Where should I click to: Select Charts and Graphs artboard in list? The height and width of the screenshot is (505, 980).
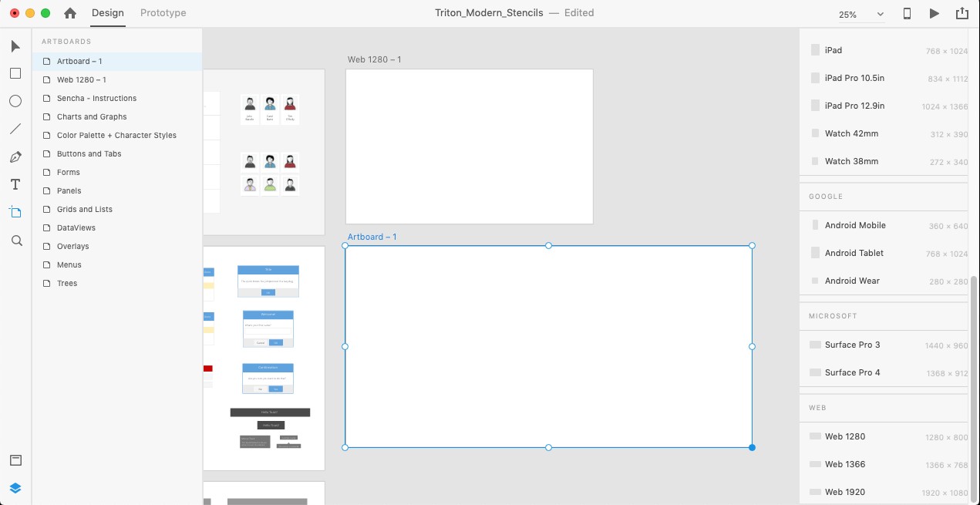click(92, 116)
